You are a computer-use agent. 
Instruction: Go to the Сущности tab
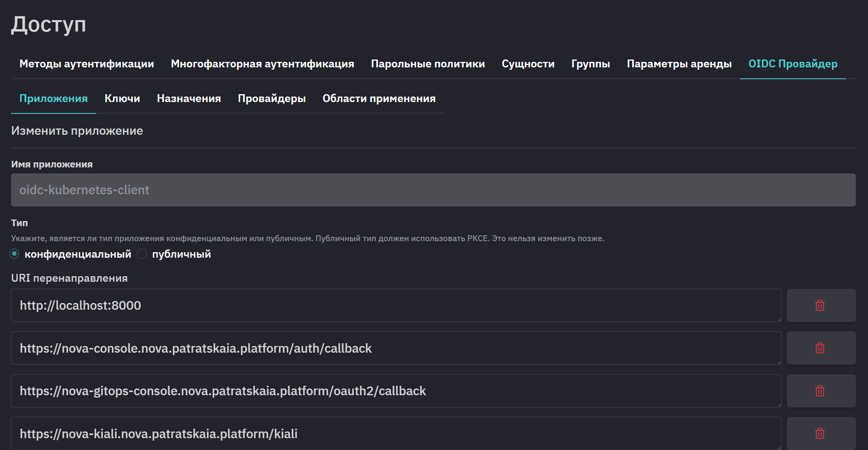528,64
